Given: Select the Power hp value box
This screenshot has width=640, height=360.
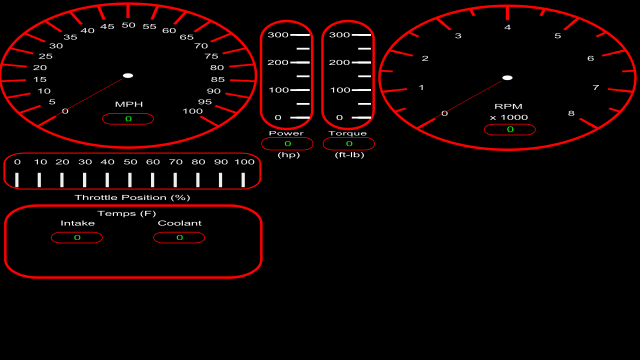Looking at the screenshot, I should coord(287,144).
